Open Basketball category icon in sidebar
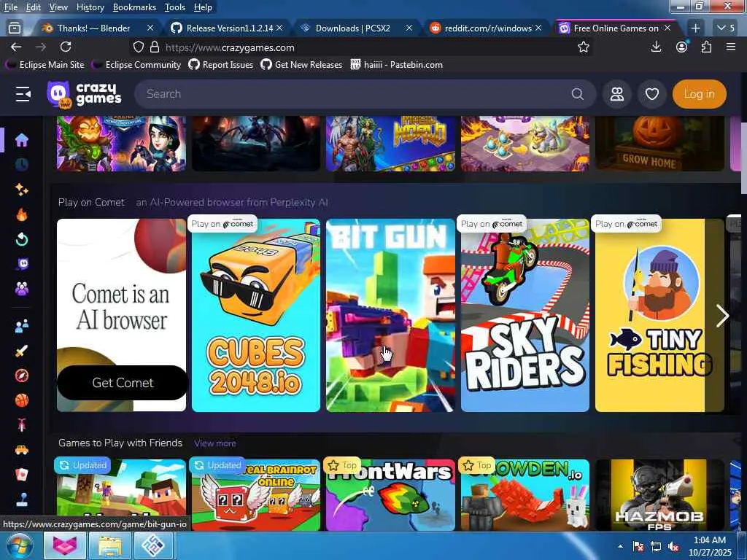747x560 pixels. (22, 400)
